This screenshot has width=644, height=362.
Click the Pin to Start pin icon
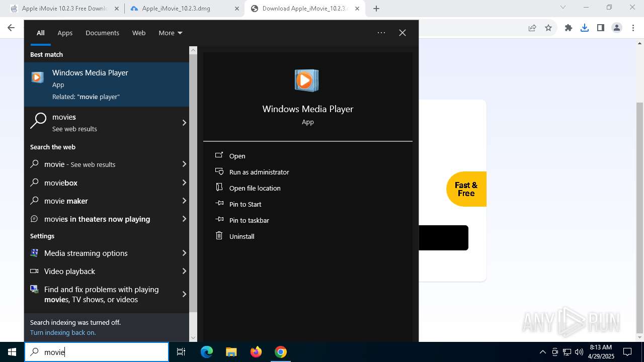pyautogui.click(x=219, y=204)
